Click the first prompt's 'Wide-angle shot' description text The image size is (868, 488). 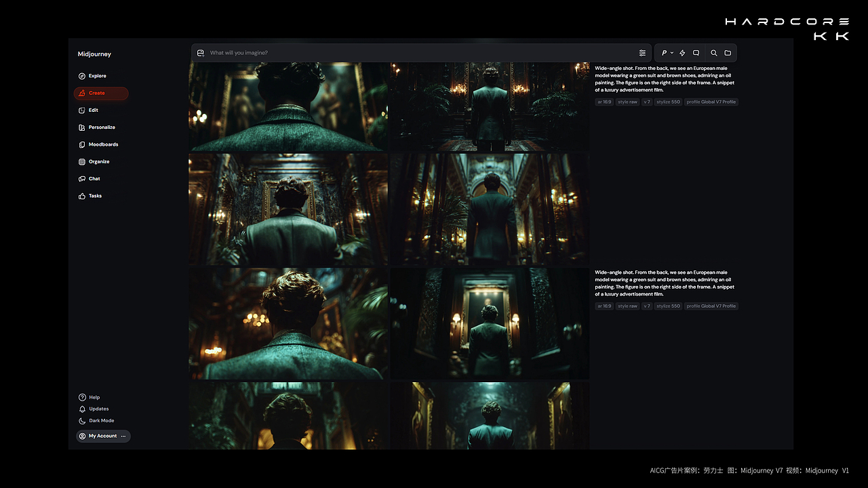[665, 79]
